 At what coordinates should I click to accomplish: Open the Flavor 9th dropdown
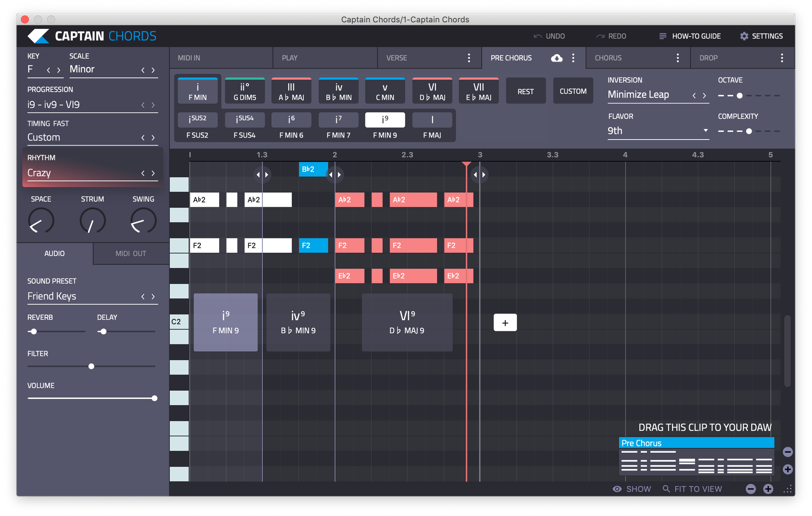[658, 131]
